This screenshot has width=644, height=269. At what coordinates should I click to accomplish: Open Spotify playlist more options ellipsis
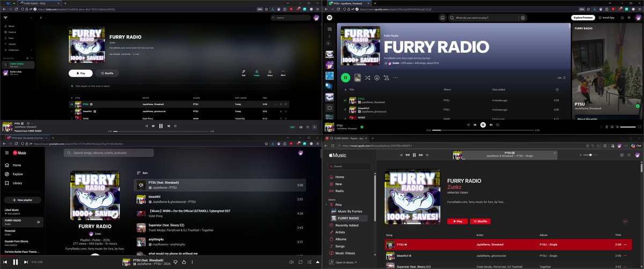pos(396,78)
